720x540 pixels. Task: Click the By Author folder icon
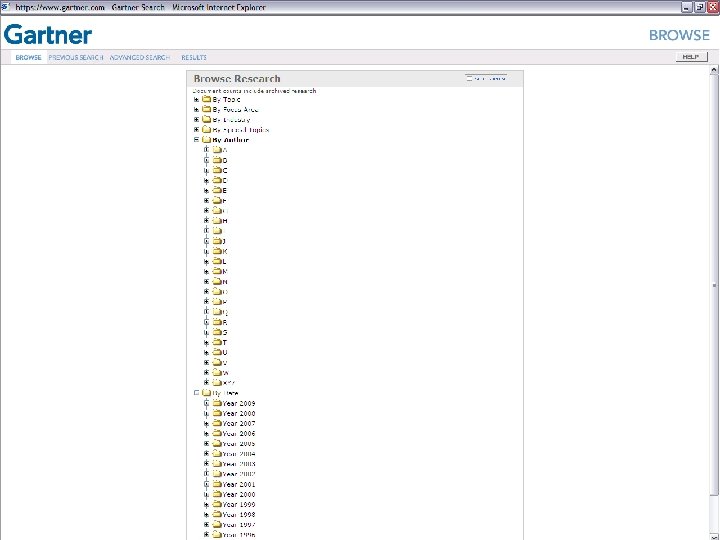(x=207, y=140)
